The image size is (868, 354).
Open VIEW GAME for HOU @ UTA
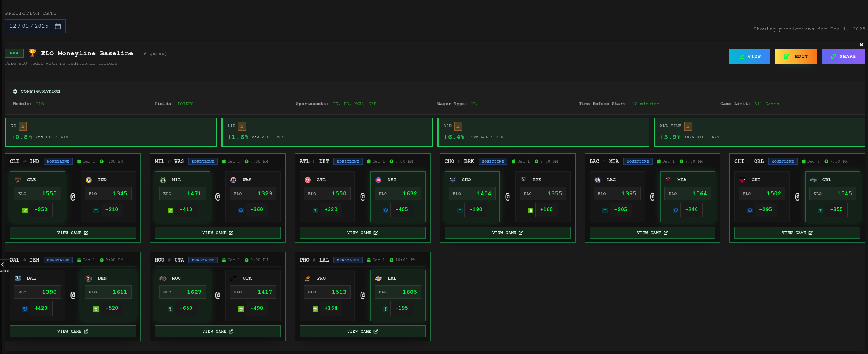(218, 332)
